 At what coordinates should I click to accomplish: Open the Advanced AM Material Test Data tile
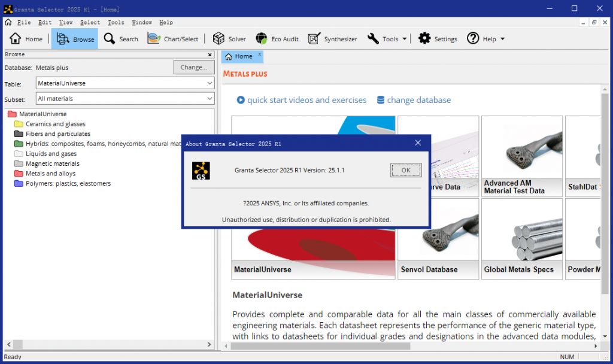pos(522,156)
